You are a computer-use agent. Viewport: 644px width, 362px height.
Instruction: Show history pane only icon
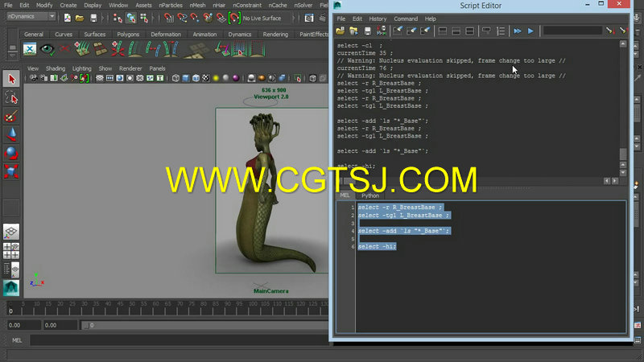pos(442,31)
